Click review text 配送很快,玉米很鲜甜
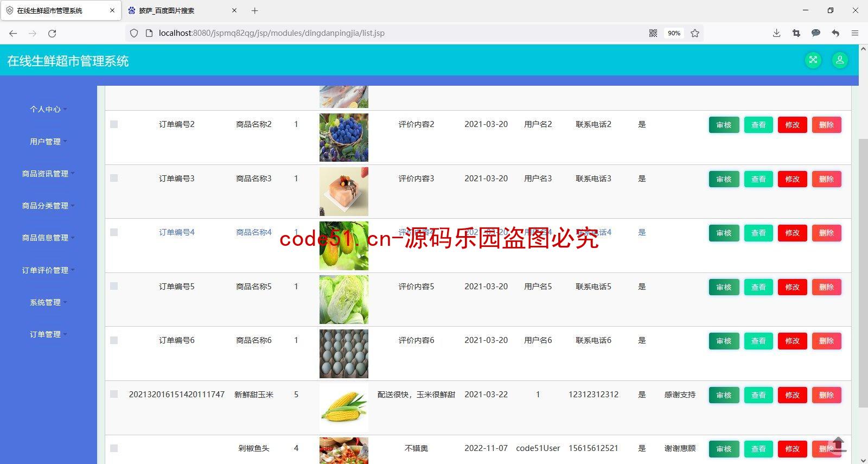Viewport: 868px width, 464px height. (416, 395)
